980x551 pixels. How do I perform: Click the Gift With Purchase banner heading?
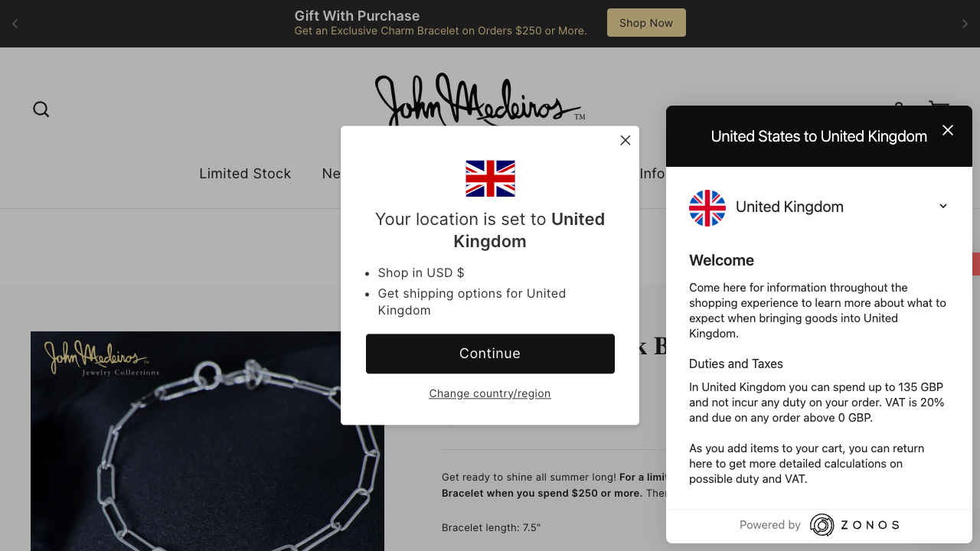pyautogui.click(x=357, y=15)
